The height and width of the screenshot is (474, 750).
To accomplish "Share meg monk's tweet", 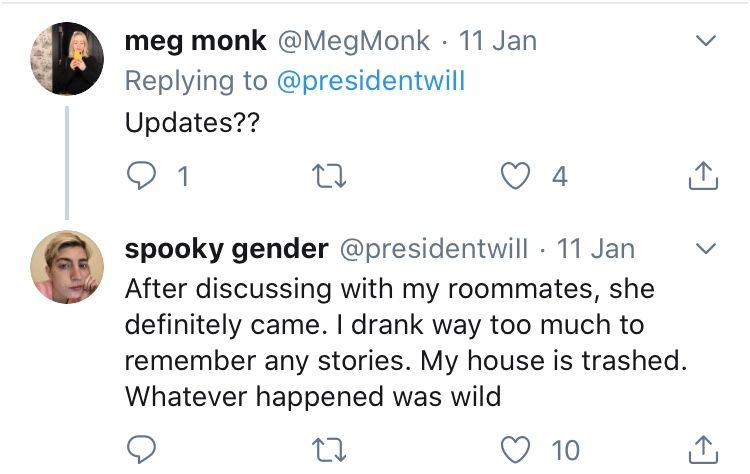I will click(x=703, y=176).
